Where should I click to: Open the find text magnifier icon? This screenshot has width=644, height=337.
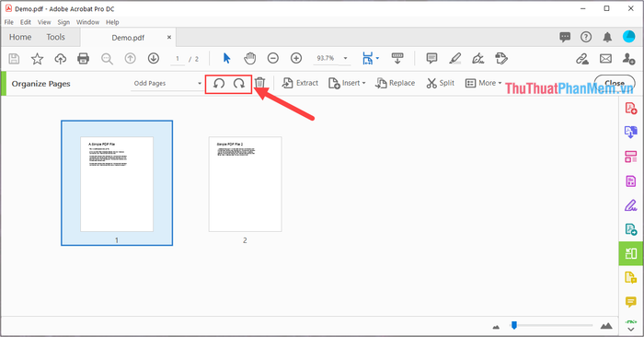[107, 59]
